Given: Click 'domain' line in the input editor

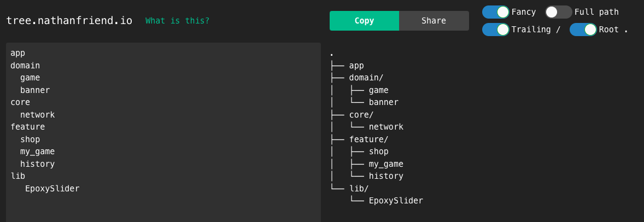Looking at the screenshot, I should 25,66.
